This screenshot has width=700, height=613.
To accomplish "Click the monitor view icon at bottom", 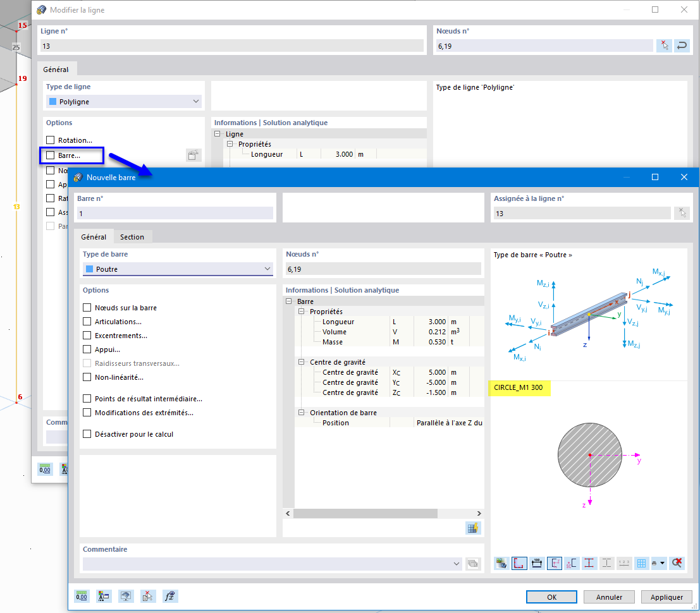I will coord(126,597).
